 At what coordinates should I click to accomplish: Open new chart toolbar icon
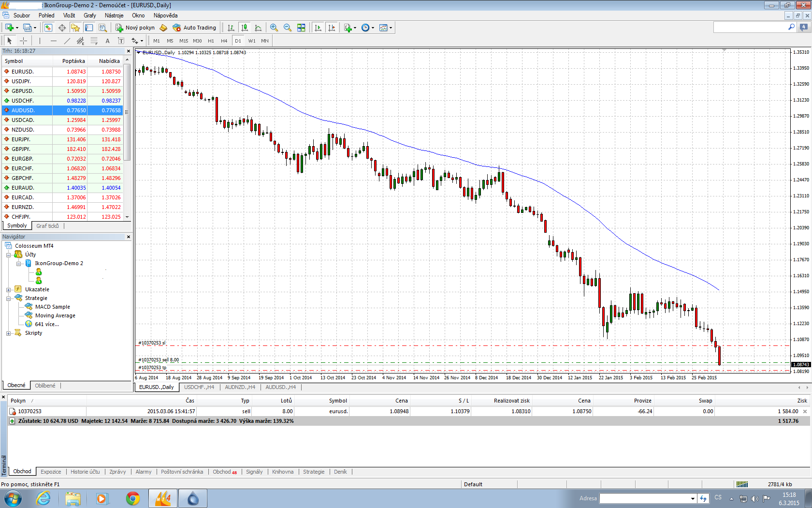pos(9,28)
